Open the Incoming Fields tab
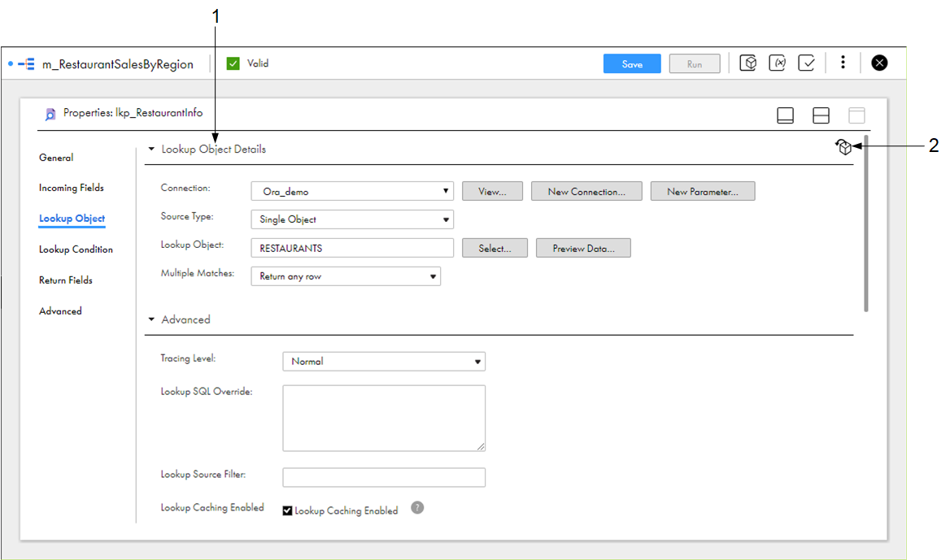 (x=72, y=188)
